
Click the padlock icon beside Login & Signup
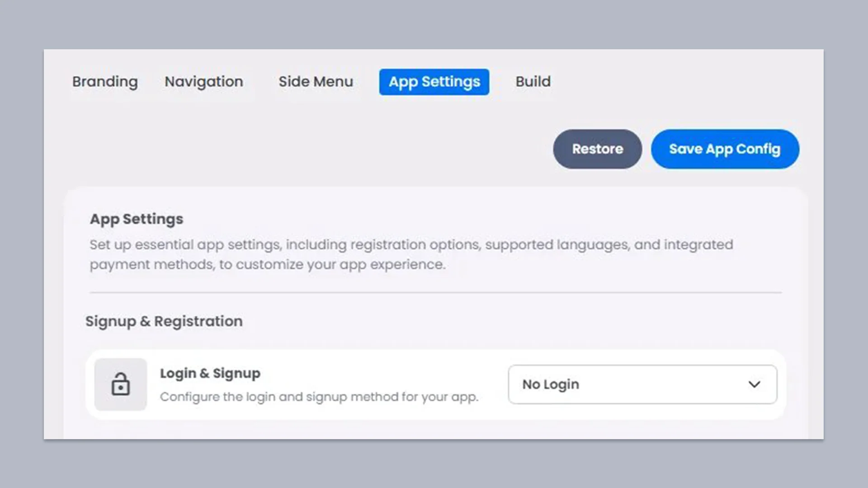(x=120, y=385)
